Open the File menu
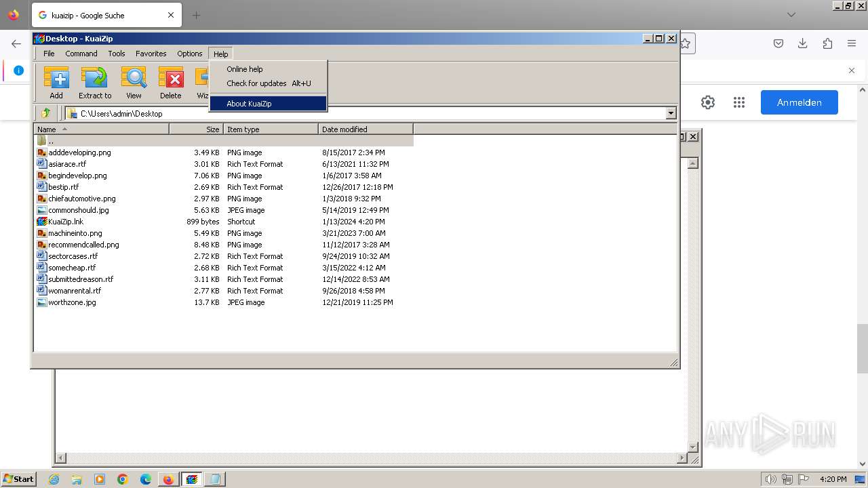The image size is (868, 488). click(x=49, y=54)
